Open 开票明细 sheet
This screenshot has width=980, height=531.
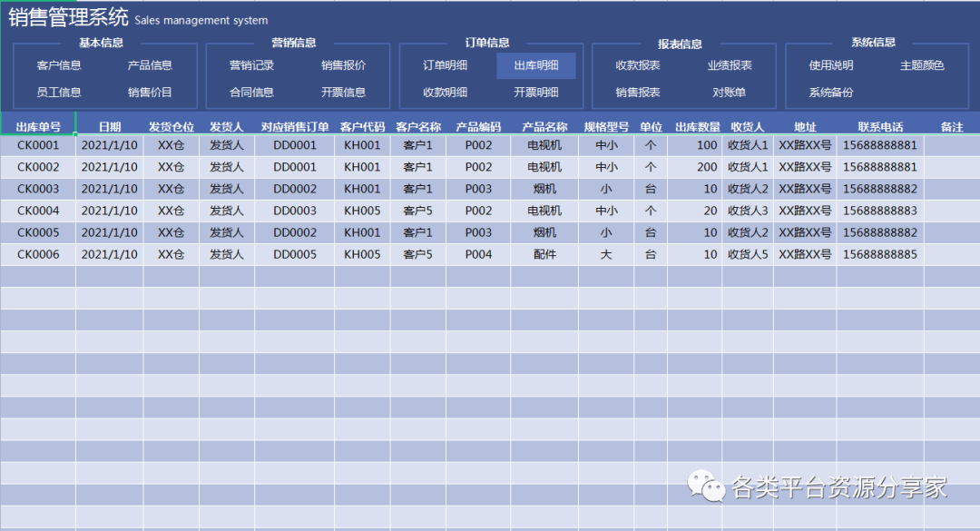535,92
